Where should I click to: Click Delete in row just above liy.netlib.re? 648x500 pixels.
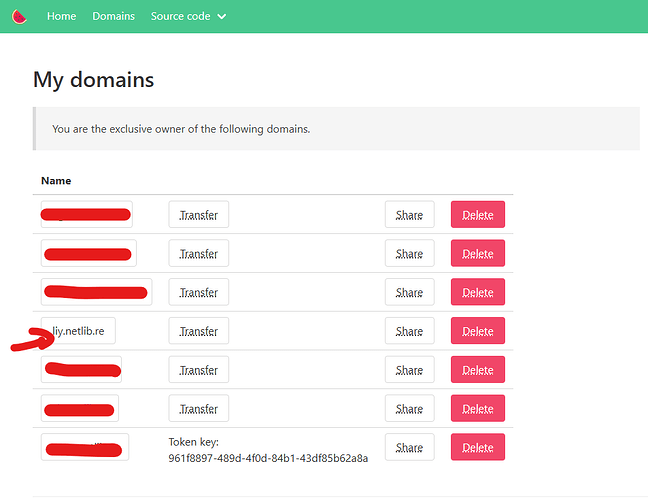(478, 292)
